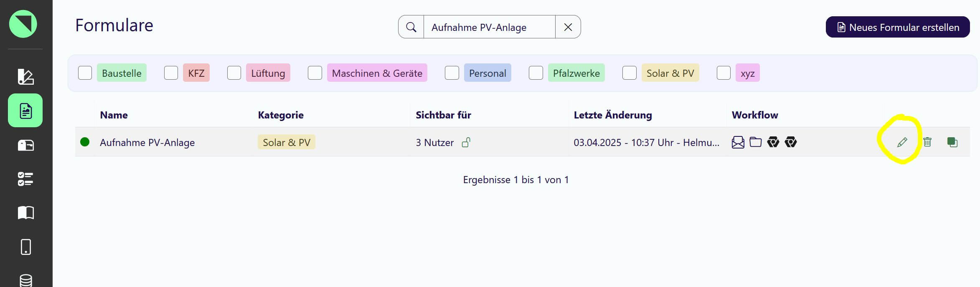This screenshot has height=287, width=980.
Task: Duplicate the Aufnahme PV-Anlage form
Action: pyautogui.click(x=952, y=142)
